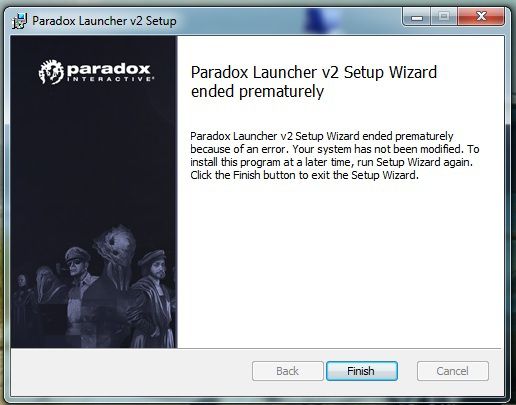Click the installer icon in the title bar
516x405 pixels.
coord(19,21)
